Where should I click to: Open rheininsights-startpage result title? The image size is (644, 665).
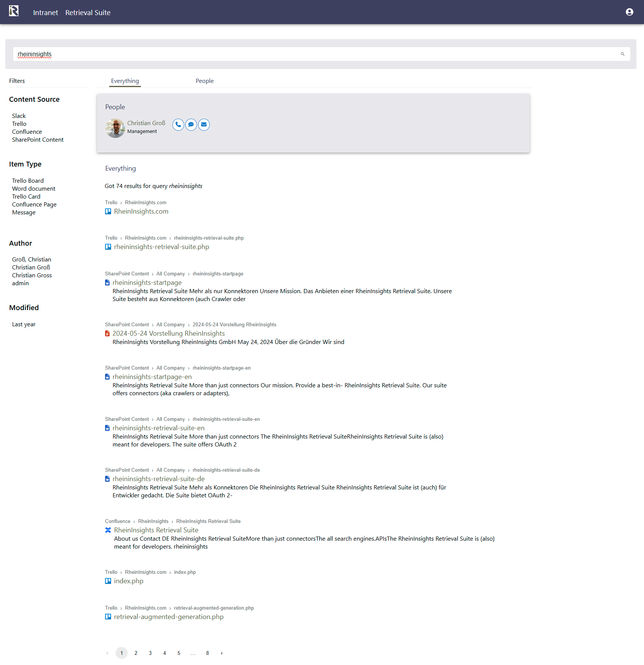(147, 283)
